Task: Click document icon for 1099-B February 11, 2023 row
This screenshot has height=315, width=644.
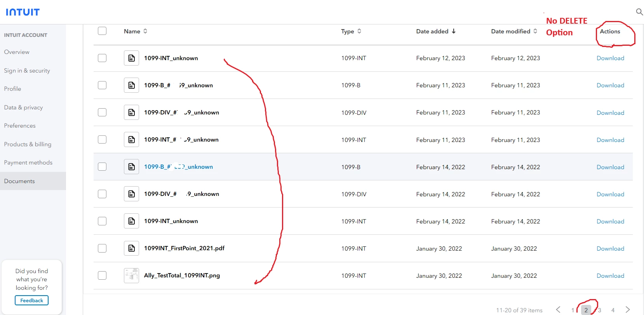Action: point(131,85)
